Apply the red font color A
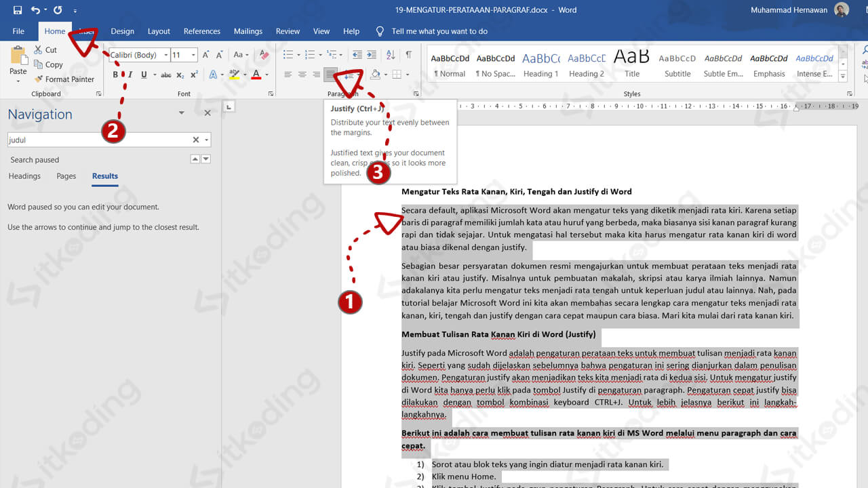 (x=256, y=75)
